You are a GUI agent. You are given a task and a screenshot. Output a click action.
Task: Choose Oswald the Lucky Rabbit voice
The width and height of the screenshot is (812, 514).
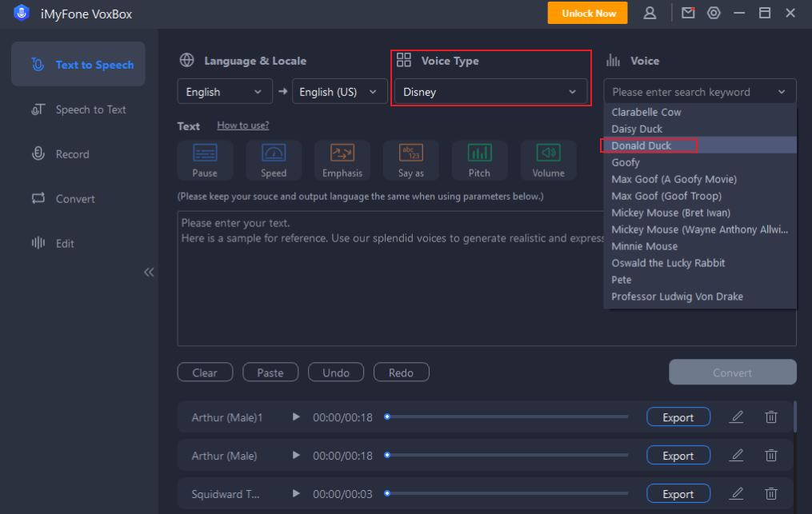tap(700, 263)
